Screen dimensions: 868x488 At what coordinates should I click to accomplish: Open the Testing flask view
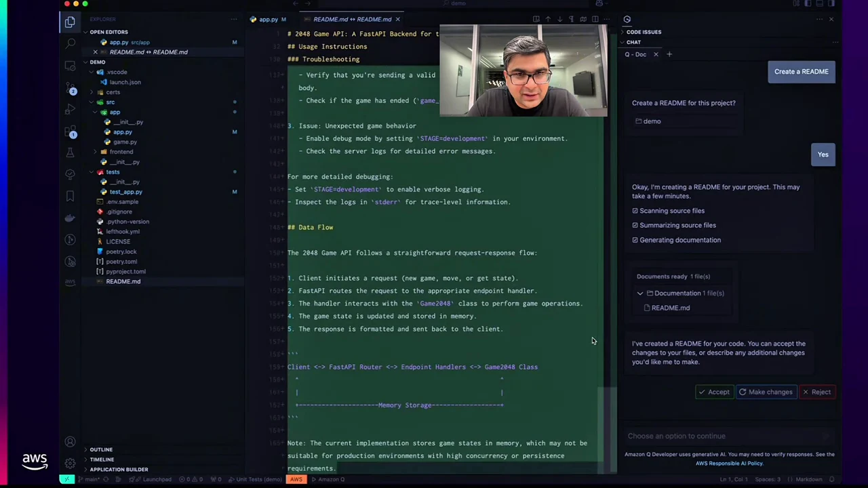pos(70,153)
